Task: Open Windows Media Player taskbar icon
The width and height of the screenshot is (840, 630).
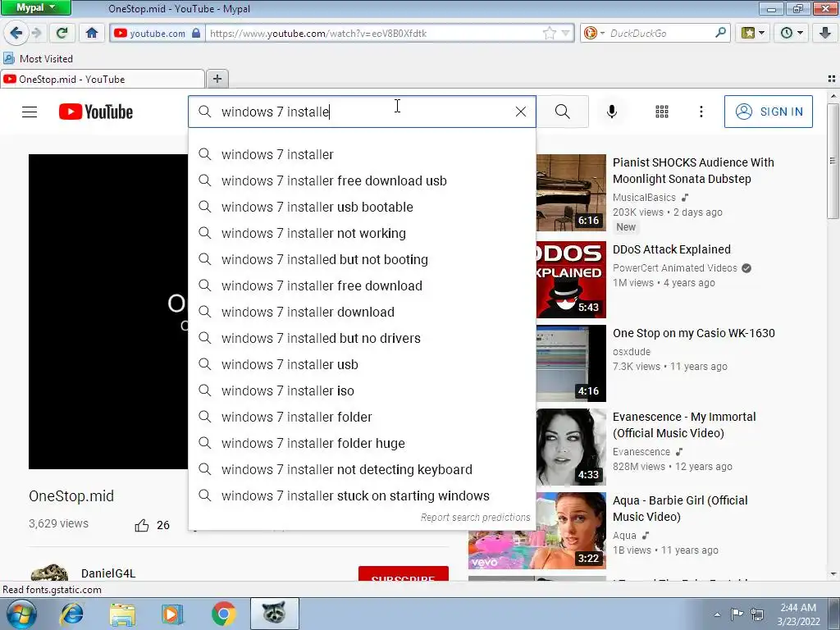Action: pos(172,614)
